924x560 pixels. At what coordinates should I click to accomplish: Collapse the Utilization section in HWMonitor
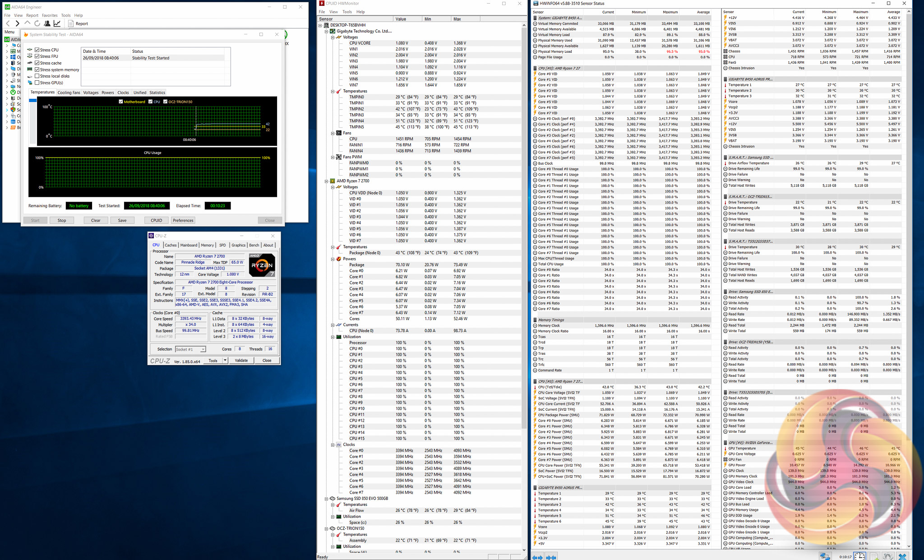click(x=333, y=337)
